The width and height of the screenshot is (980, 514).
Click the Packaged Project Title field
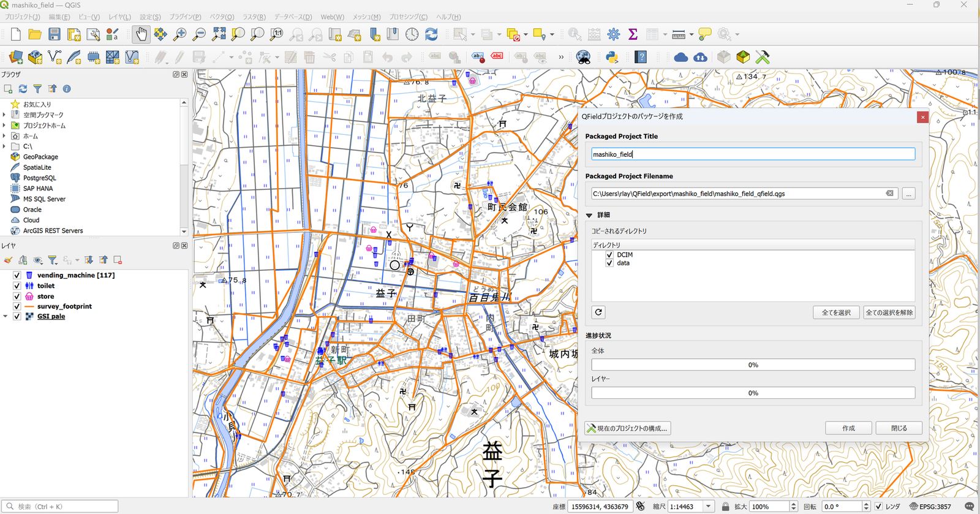(753, 154)
